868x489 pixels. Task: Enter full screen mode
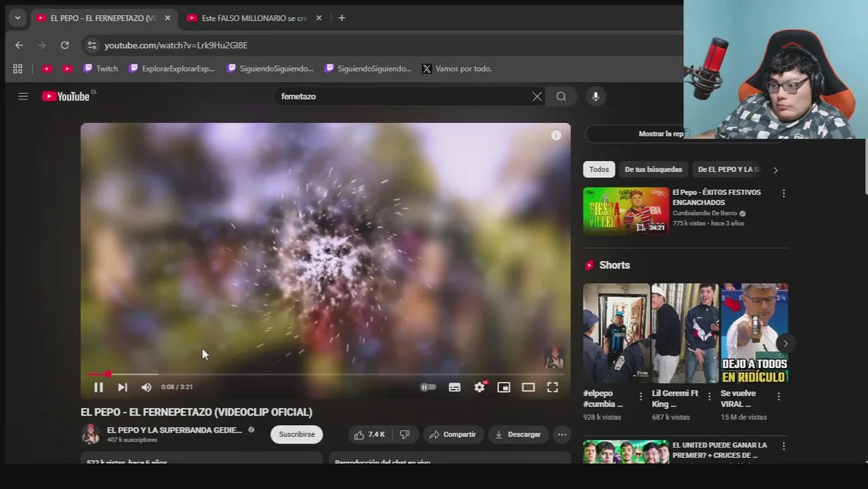[x=552, y=387]
